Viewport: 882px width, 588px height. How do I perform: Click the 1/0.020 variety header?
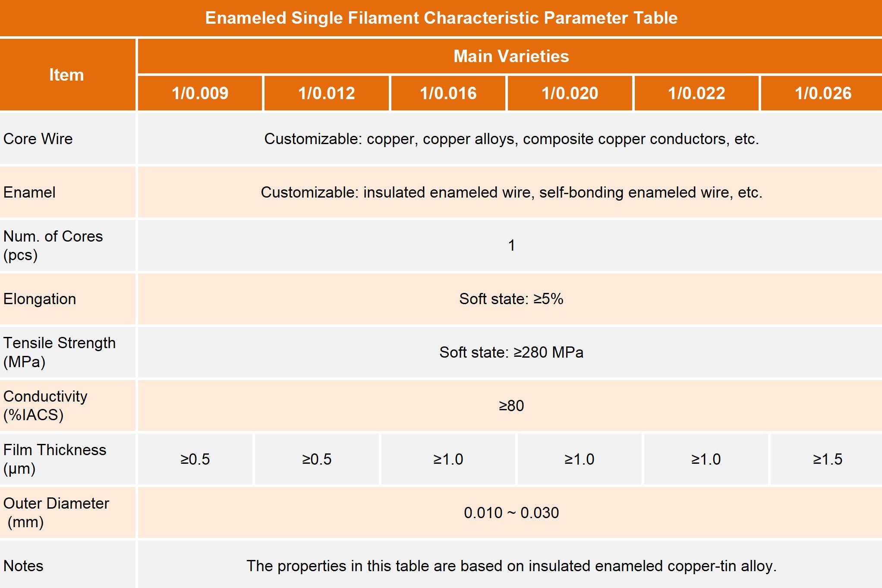tap(570, 94)
